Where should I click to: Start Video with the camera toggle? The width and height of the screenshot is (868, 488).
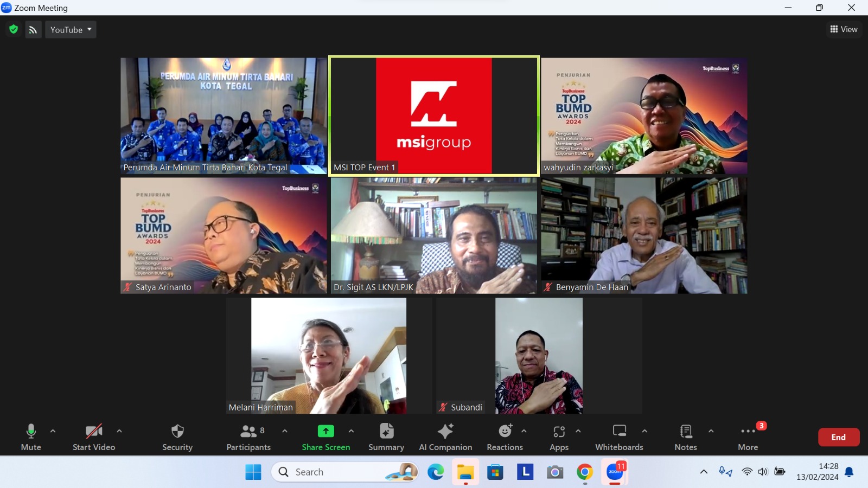point(94,437)
